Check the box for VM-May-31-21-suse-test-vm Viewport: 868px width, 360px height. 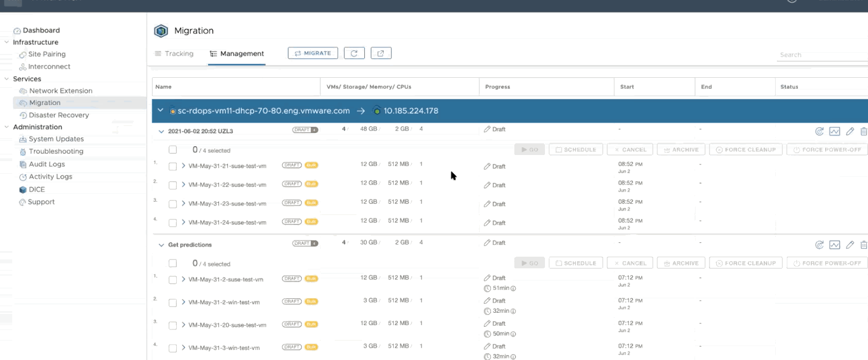click(173, 166)
